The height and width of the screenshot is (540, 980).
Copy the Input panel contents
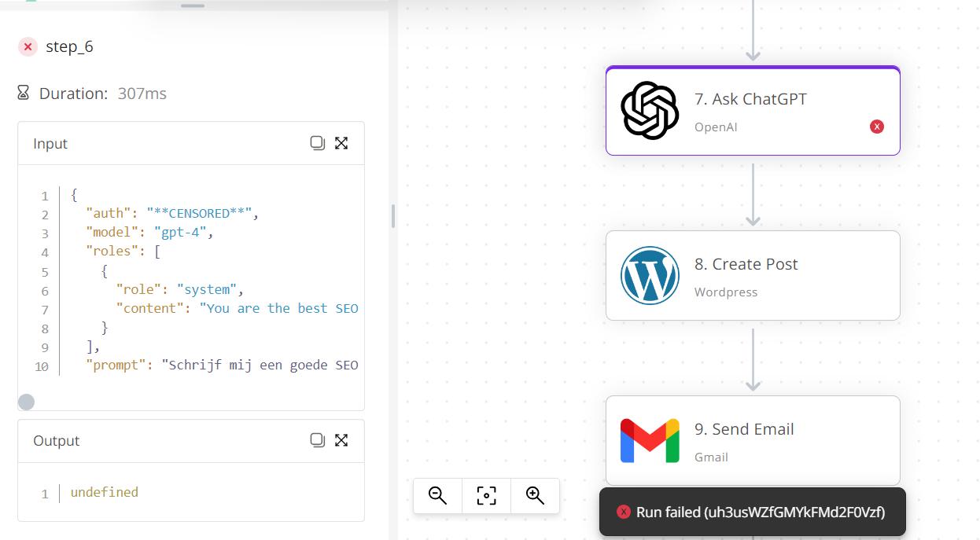click(x=317, y=143)
